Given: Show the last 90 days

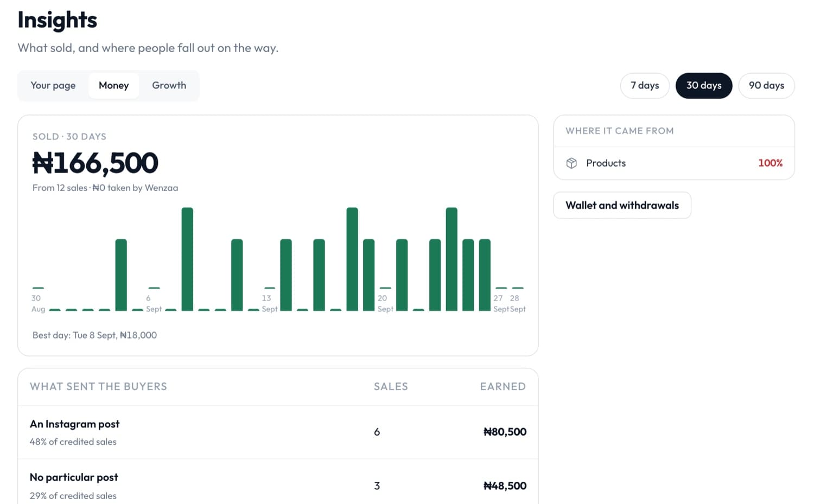Looking at the screenshot, I should pyautogui.click(x=766, y=86).
